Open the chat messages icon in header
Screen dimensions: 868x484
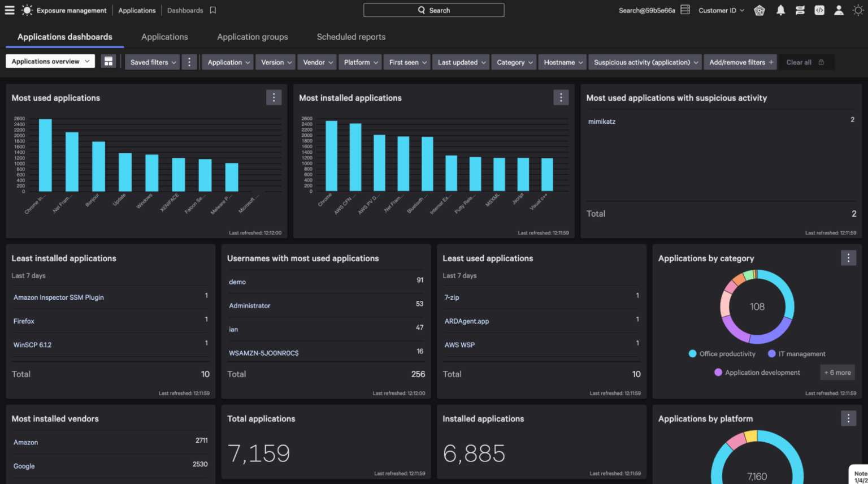tap(800, 10)
